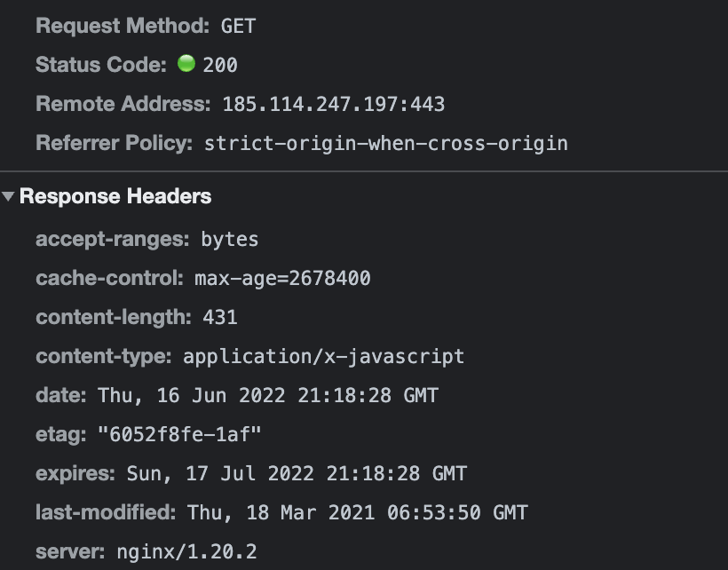728x570 pixels.
Task: Click the server nginx/1.20.2 value
Action: (186, 551)
